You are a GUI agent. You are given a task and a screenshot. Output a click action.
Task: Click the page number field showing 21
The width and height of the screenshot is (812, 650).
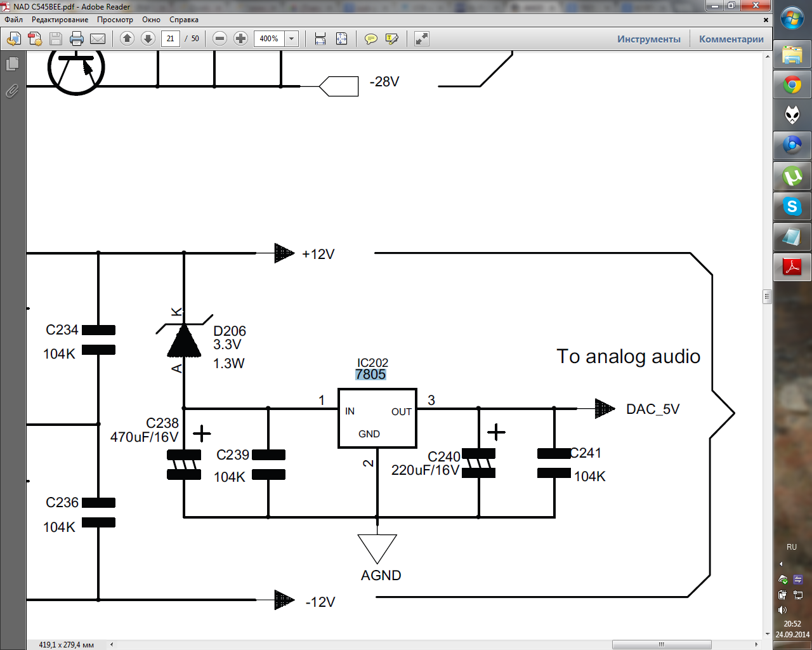click(x=170, y=39)
